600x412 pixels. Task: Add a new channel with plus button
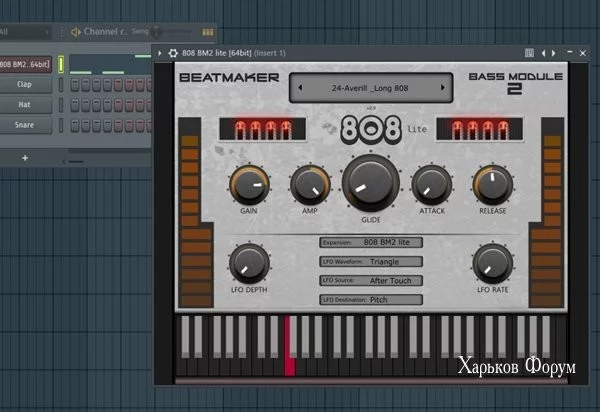[25, 157]
